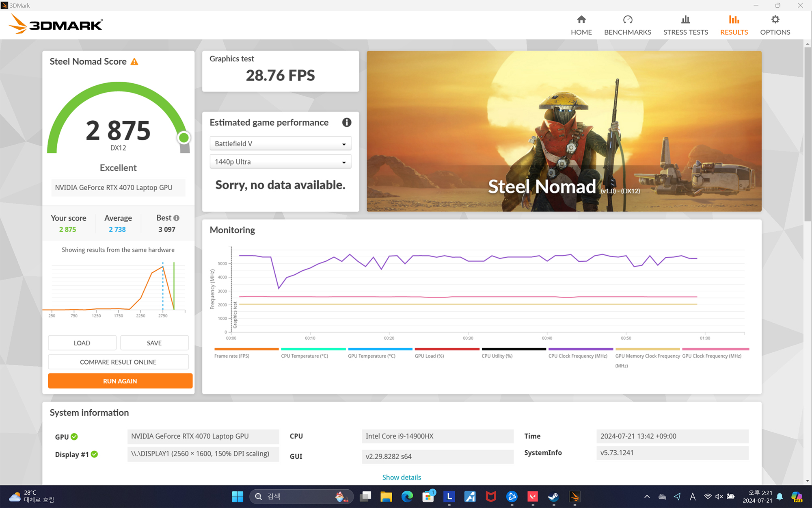Click the estimated game performance info icon

tap(346, 122)
